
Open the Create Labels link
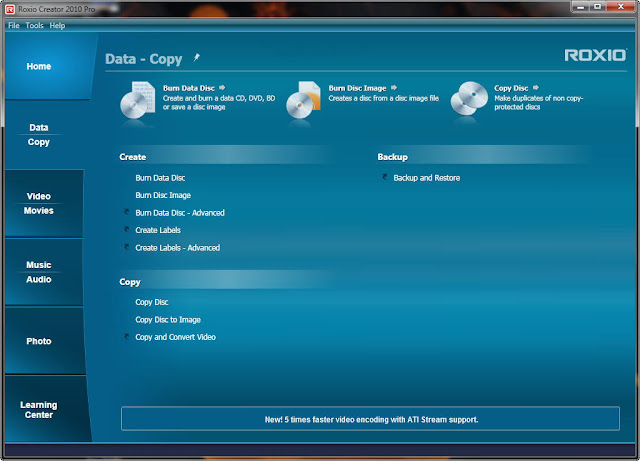158,230
